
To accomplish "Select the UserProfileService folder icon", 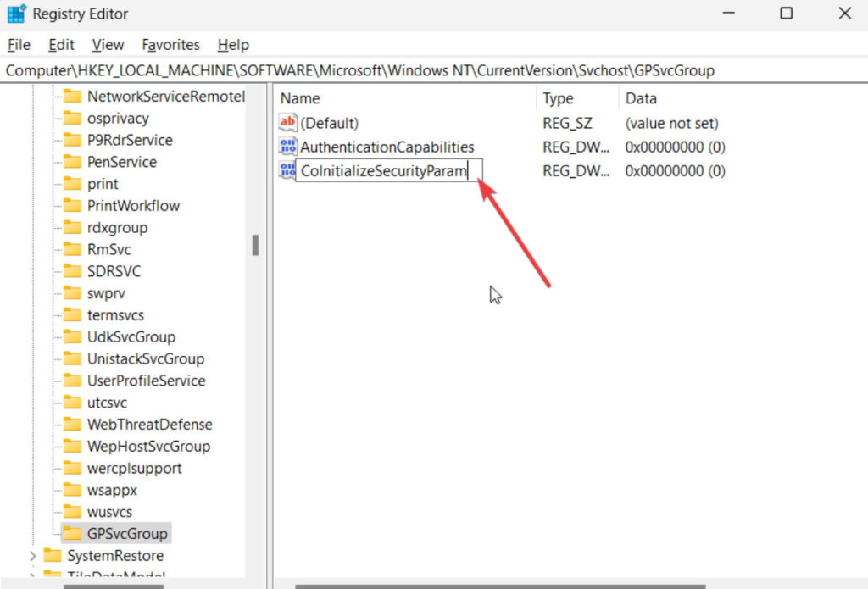I will (72, 381).
